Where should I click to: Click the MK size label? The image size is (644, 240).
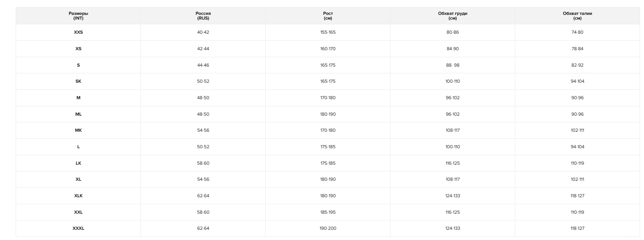pyautogui.click(x=78, y=130)
